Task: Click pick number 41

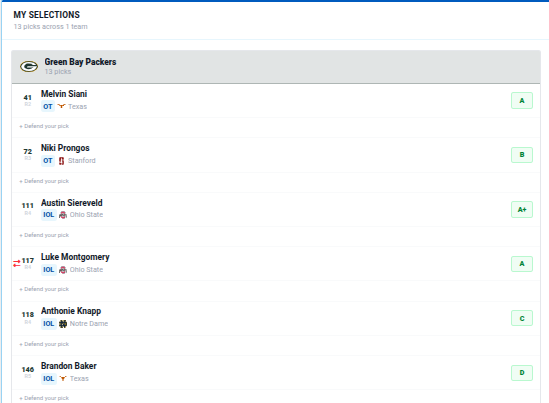Action: (28, 98)
